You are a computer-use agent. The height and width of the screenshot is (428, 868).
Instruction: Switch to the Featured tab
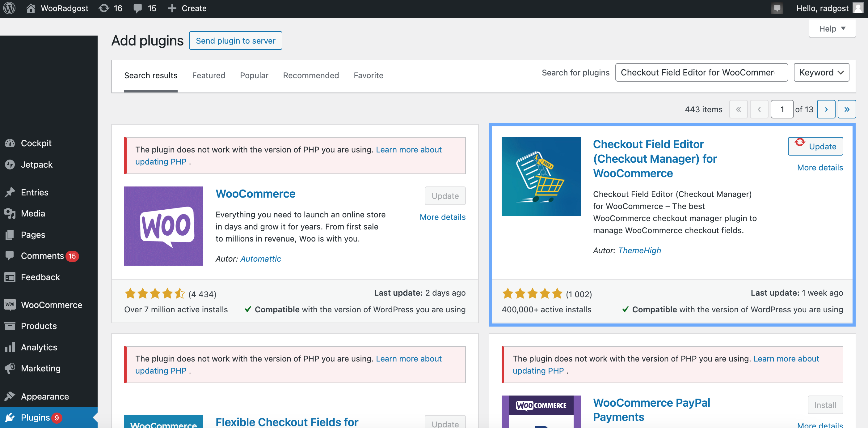(x=208, y=75)
